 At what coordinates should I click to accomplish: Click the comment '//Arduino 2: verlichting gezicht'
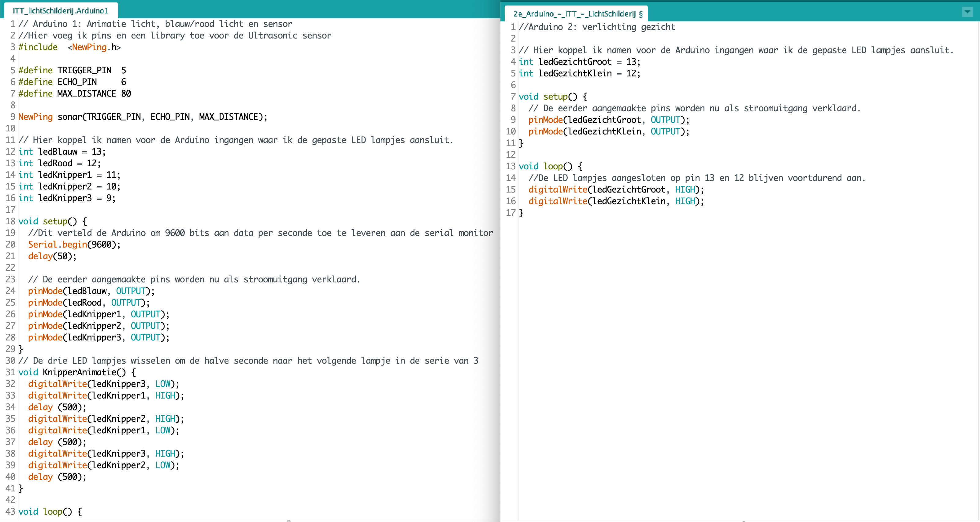coord(597,27)
